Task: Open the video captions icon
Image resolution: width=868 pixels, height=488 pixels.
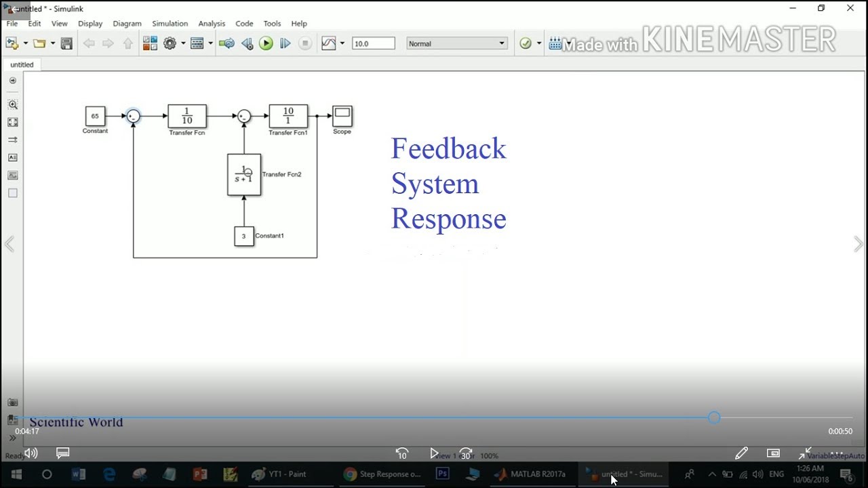Action: pyautogui.click(x=63, y=453)
